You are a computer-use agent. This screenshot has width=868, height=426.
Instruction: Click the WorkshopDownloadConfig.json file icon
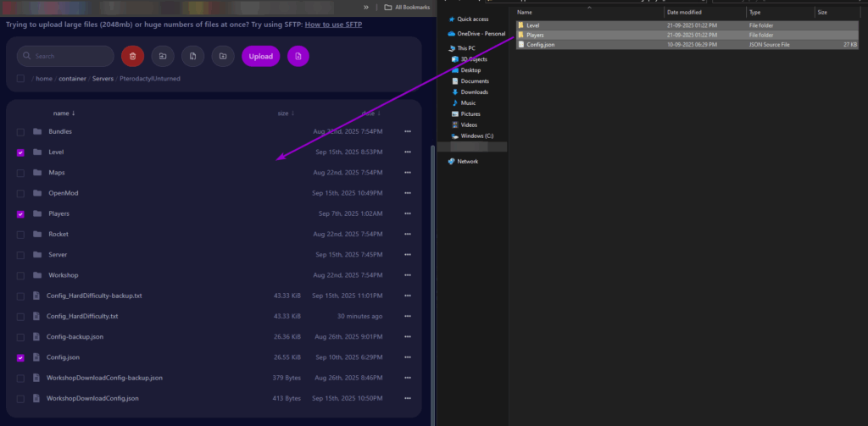[x=36, y=398]
